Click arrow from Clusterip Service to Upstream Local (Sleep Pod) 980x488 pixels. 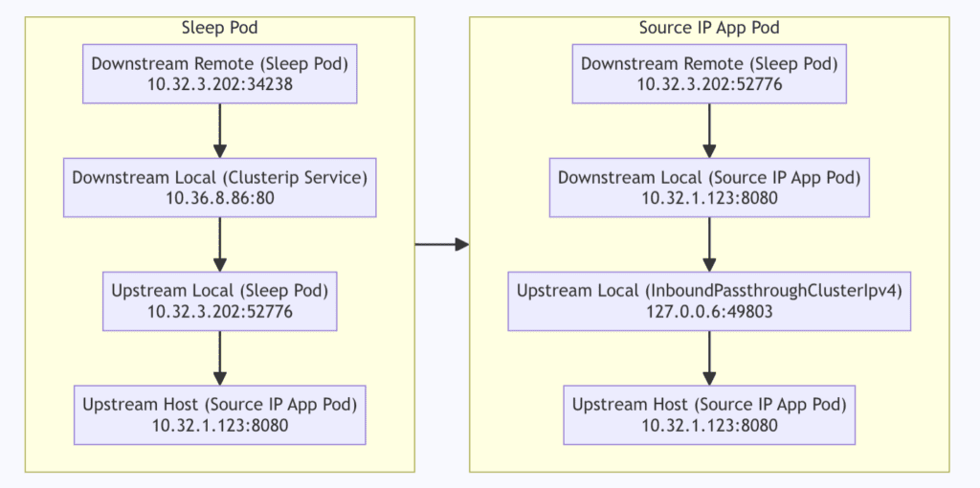[220, 245]
